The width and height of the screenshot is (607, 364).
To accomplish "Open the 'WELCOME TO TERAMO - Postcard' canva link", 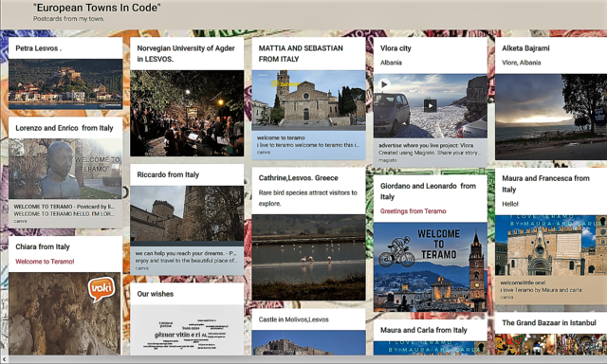I will click(65, 213).
